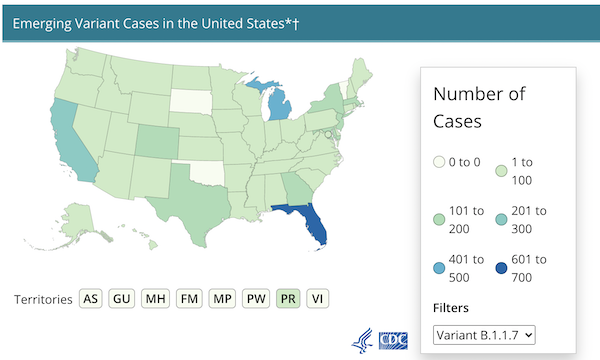The width and height of the screenshot is (600, 360).
Task: Click the CDC logo icon
Action: [393, 340]
